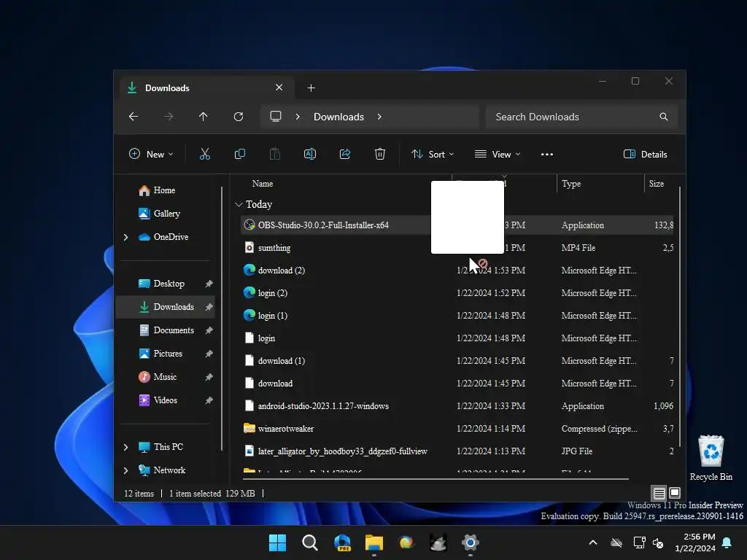Open the View dropdown
Image resolution: width=747 pixels, height=560 pixels.
(498, 155)
